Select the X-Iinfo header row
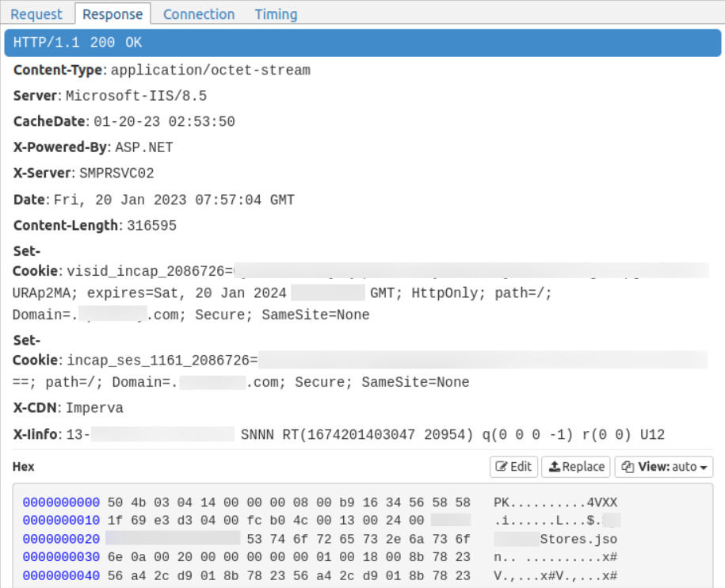Viewport: 725px width, 588px height. [338, 434]
